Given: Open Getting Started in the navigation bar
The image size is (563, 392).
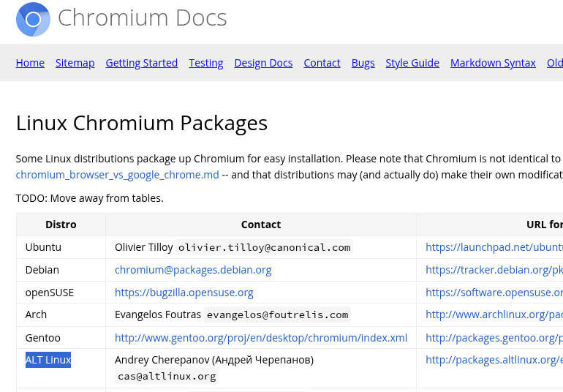Looking at the screenshot, I should tap(141, 63).
